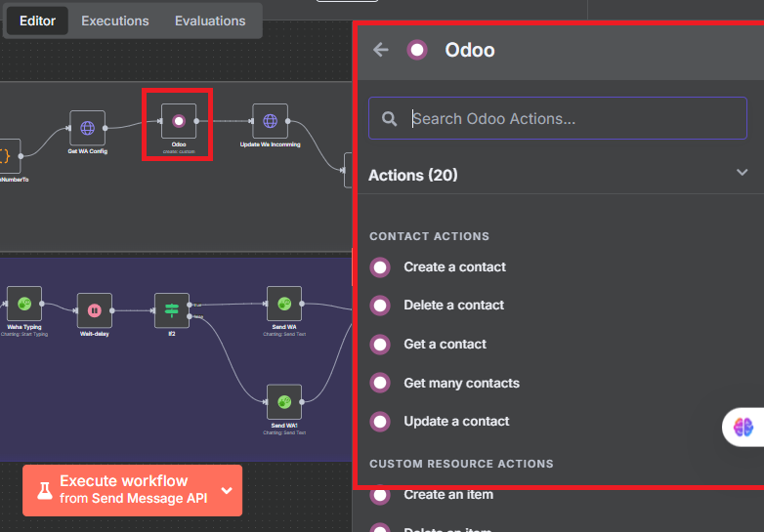Open the Evaluations tab
This screenshot has width=764, height=532.
tap(210, 20)
